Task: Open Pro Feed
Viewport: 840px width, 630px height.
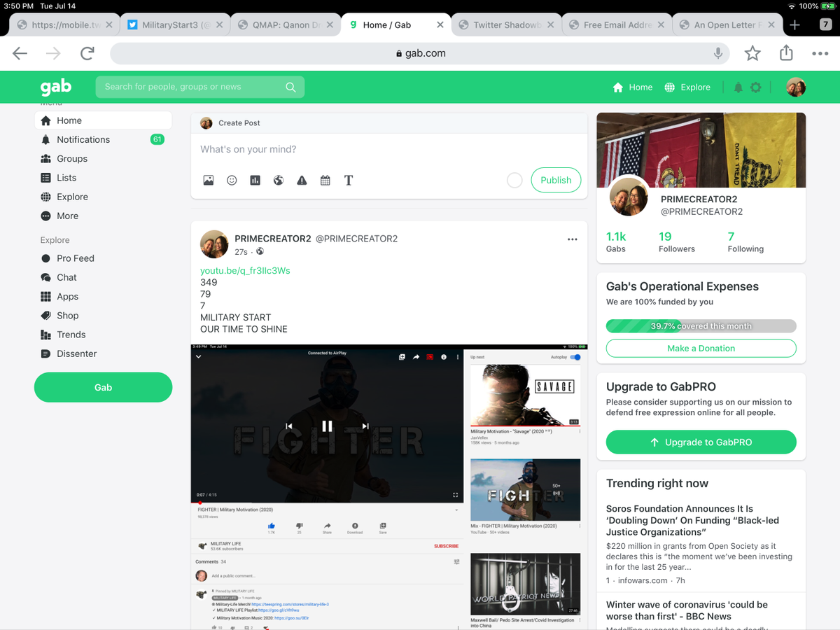Action: (103, 258)
